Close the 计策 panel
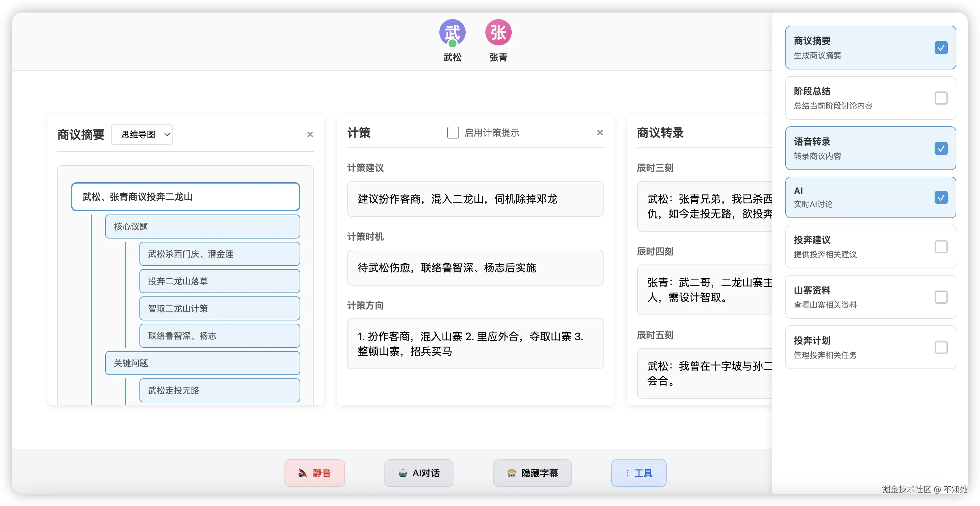 tap(600, 133)
